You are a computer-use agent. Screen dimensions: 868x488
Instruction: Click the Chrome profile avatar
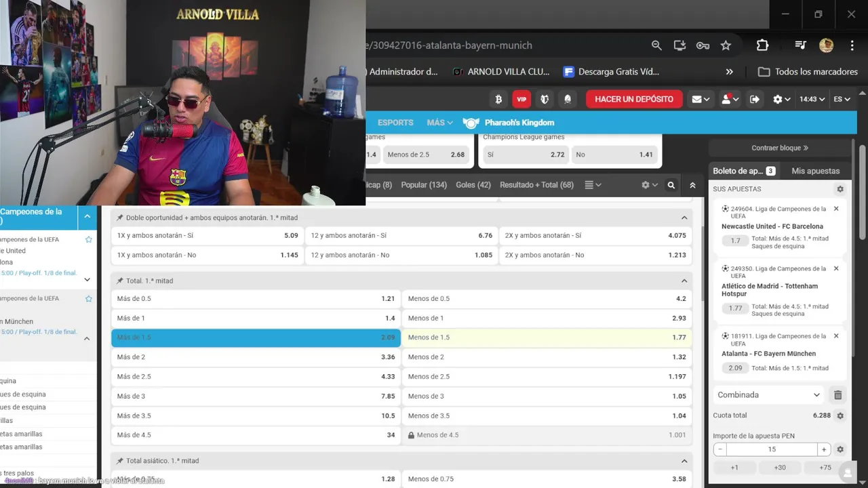pyautogui.click(x=826, y=45)
